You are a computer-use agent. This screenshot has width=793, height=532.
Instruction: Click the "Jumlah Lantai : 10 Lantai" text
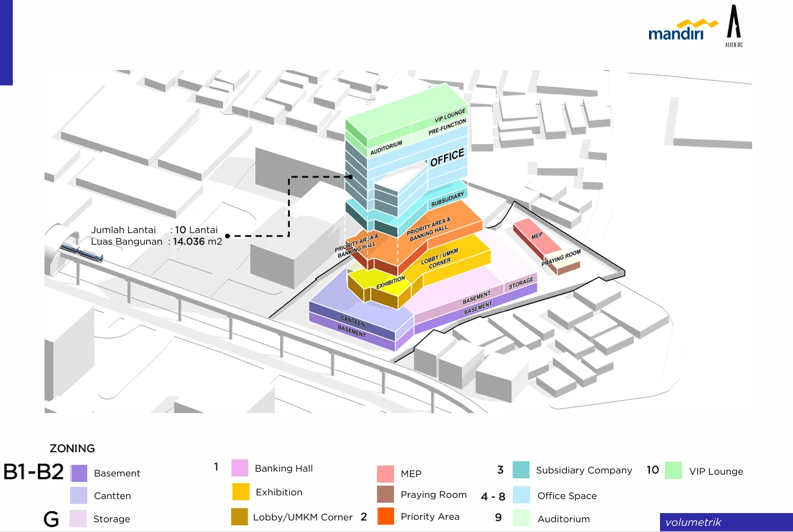pyautogui.click(x=154, y=230)
